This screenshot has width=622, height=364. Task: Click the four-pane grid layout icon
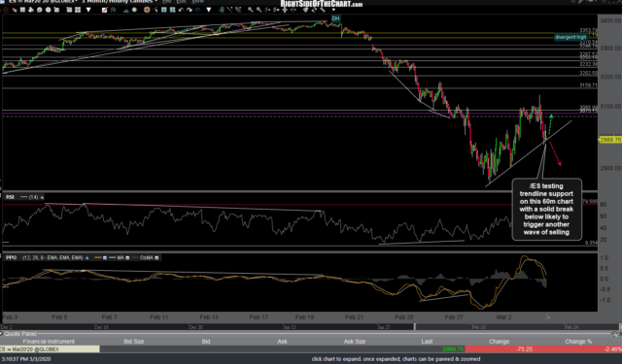coord(78,10)
